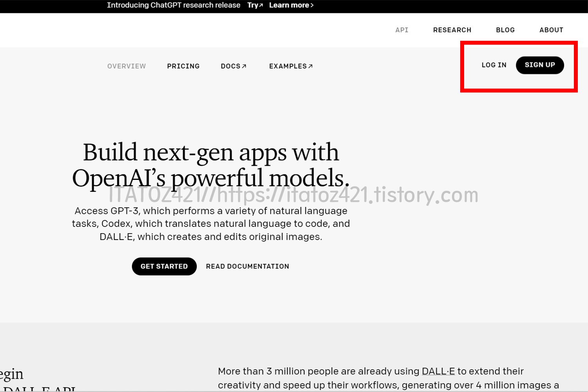The width and height of the screenshot is (588, 392).
Task: Open READ DOCUMENTATION link
Action: coord(247,267)
